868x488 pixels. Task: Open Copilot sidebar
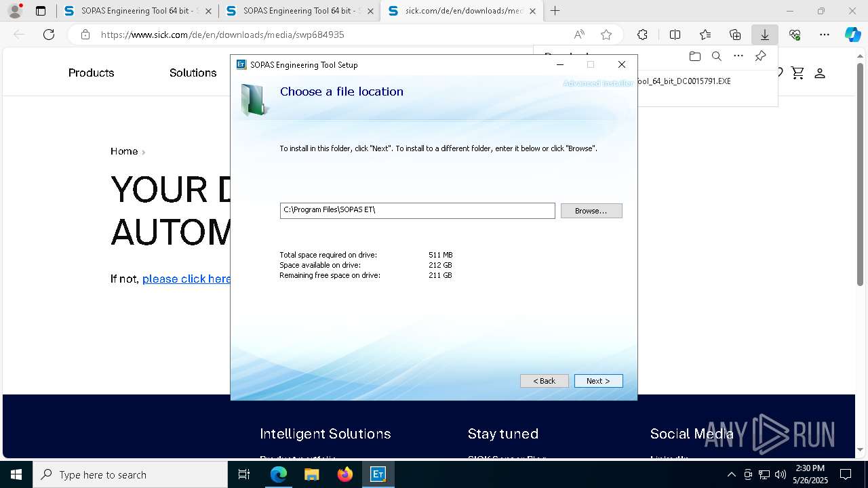point(852,35)
